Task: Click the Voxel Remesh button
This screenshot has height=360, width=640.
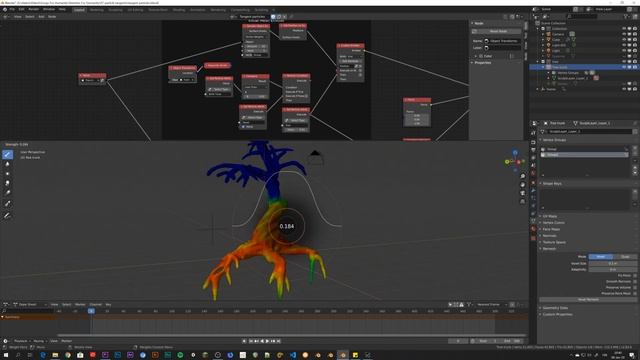Action: [588, 300]
